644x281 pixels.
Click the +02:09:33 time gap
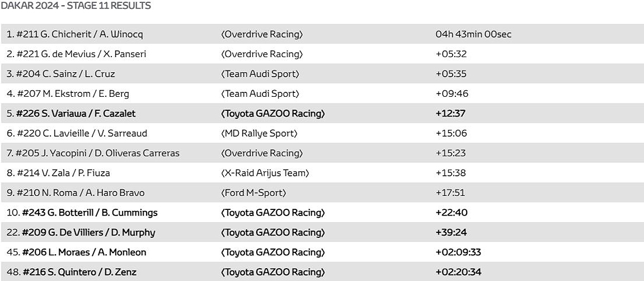(458, 252)
